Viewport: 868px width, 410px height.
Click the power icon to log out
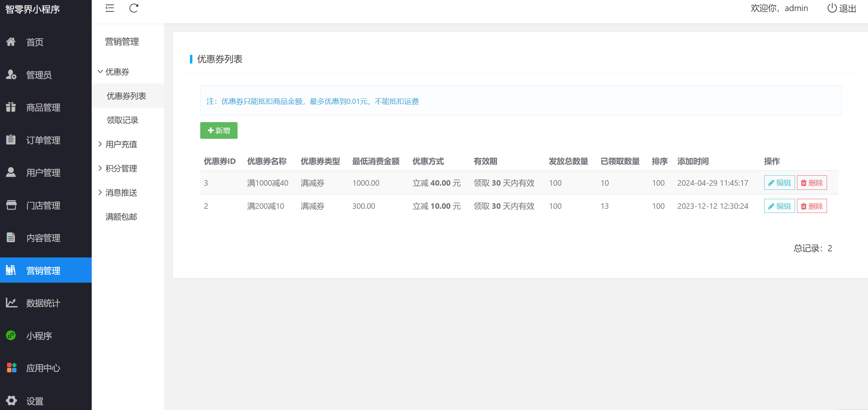tap(832, 8)
